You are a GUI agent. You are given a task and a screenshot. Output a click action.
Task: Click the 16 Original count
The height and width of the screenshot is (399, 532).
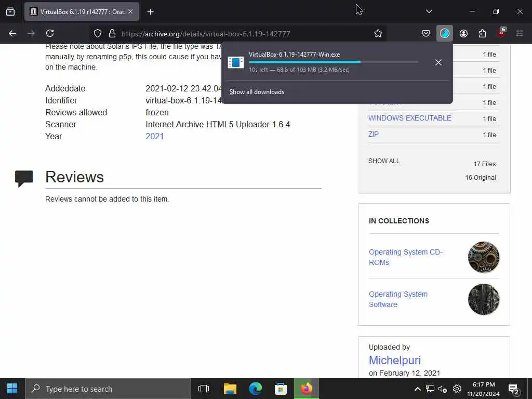[x=481, y=178]
